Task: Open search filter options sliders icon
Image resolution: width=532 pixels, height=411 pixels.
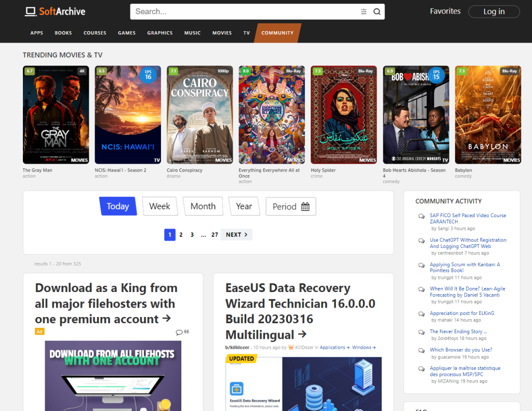Action: pyautogui.click(x=364, y=11)
